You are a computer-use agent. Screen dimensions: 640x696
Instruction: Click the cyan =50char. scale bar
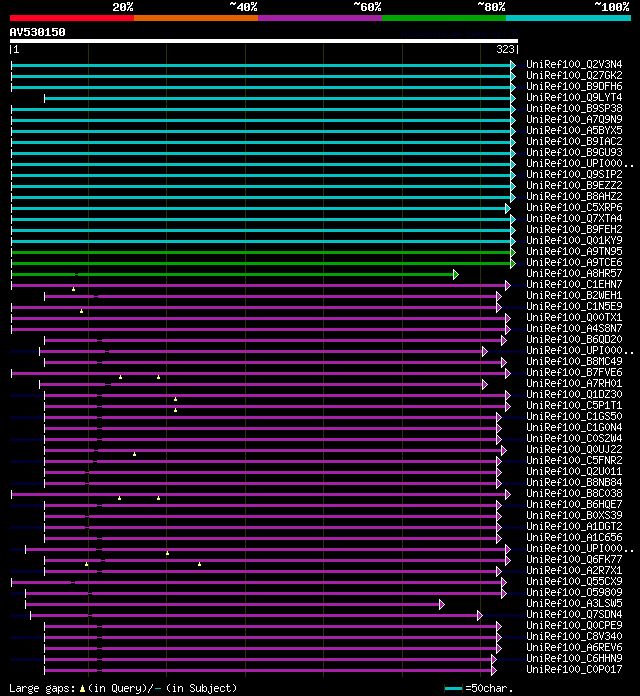tap(454, 689)
